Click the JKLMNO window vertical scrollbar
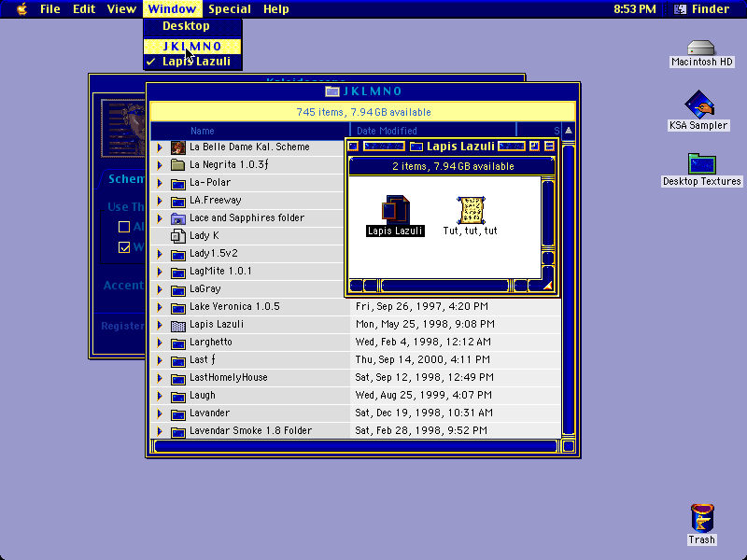Image resolution: width=747 pixels, height=560 pixels. pos(569,290)
